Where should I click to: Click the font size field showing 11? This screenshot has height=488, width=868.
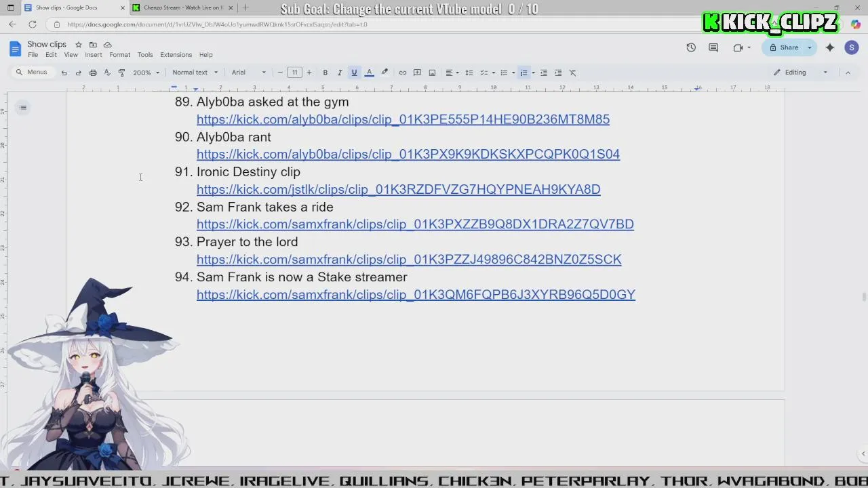click(294, 73)
